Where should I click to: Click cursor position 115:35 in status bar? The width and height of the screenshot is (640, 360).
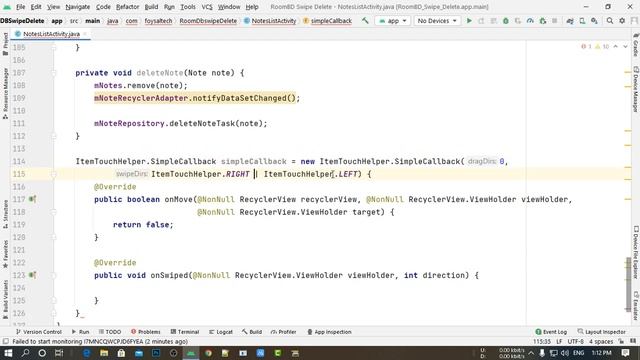[542, 341]
